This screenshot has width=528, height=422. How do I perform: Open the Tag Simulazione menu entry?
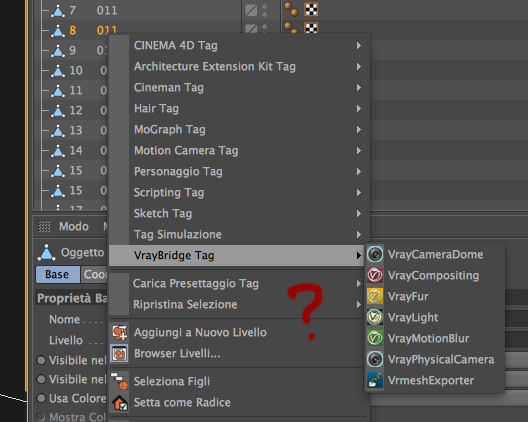tap(239, 234)
